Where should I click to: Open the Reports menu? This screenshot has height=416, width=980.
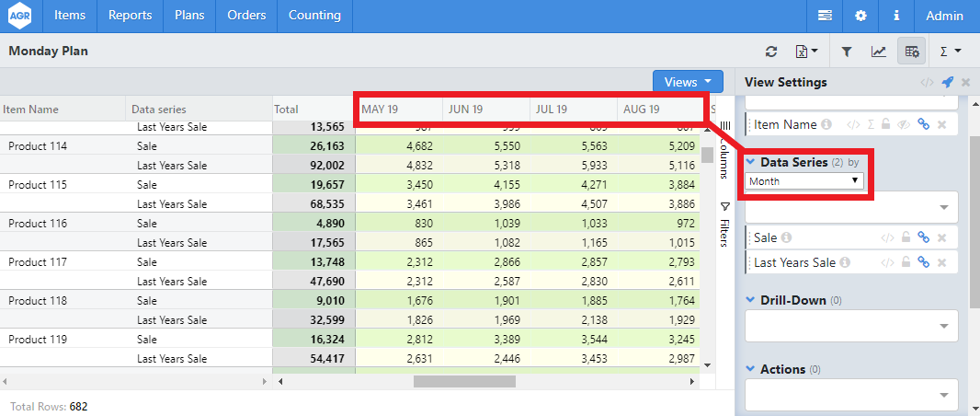tap(130, 16)
